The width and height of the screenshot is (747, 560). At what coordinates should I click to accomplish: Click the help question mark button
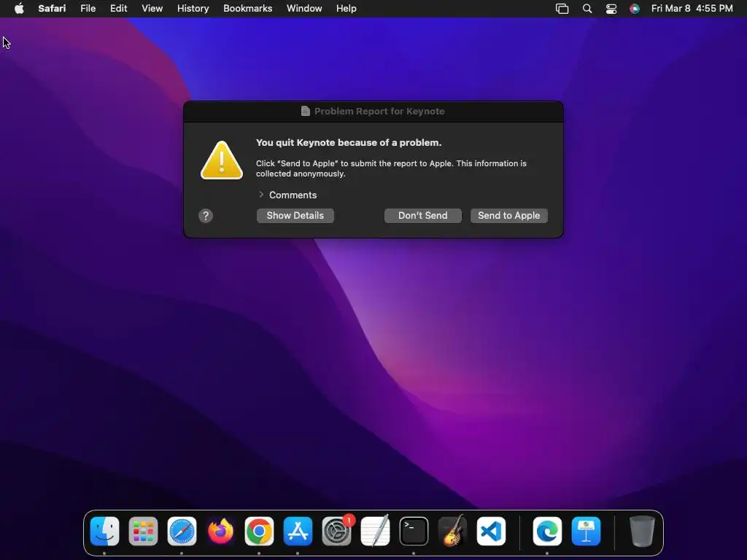coord(205,216)
